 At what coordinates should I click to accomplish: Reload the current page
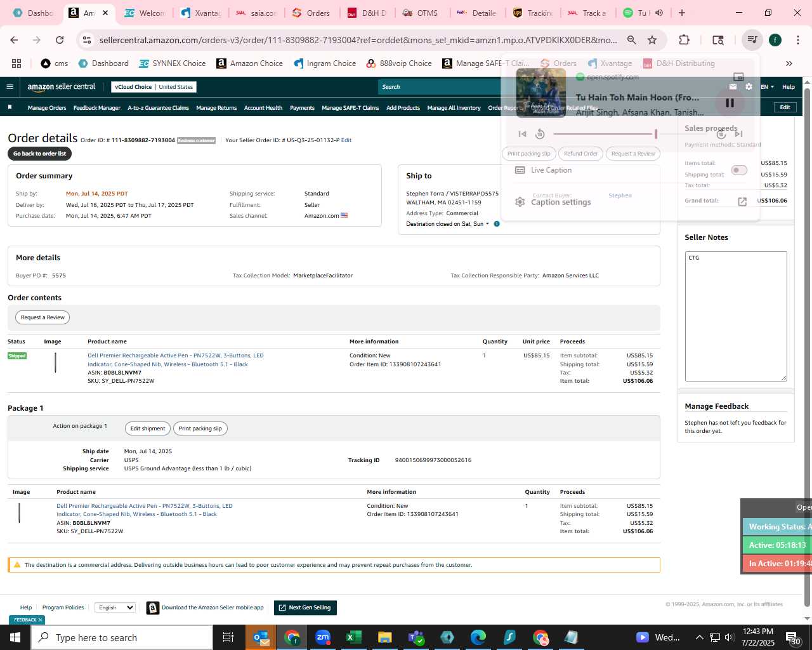click(x=60, y=40)
